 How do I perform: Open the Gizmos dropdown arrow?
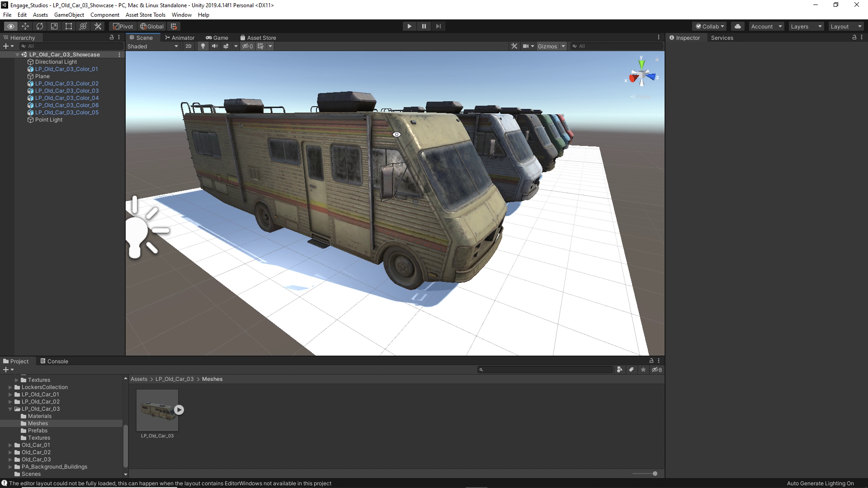pos(563,46)
